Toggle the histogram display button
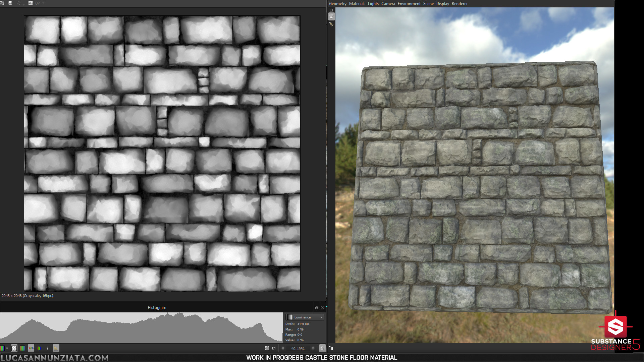644x362 pixels. point(56,348)
